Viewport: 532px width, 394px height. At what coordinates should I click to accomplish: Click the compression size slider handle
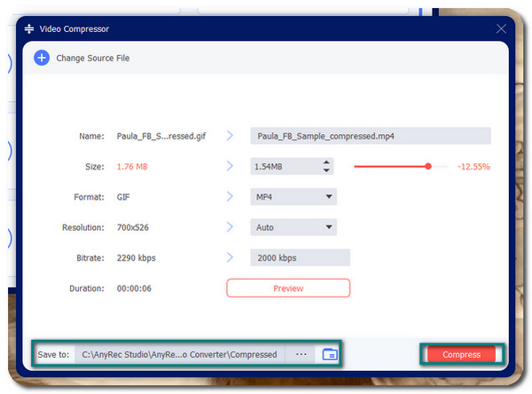(x=428, y=166)
